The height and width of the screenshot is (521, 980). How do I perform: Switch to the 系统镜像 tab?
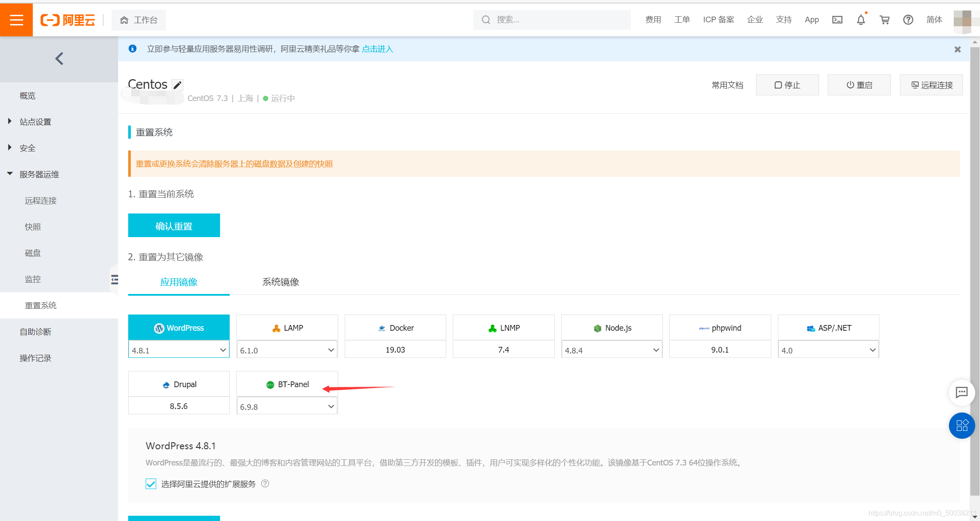pos(280,282)
